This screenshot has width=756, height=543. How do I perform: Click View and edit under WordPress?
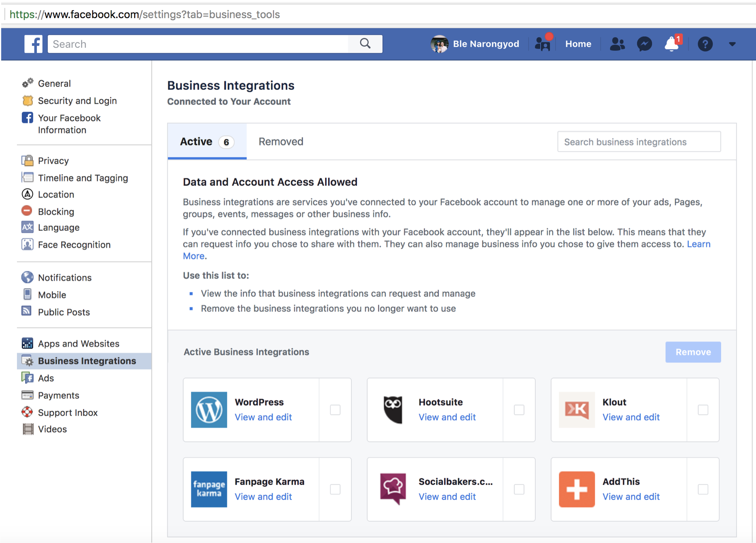pos(263,417)
